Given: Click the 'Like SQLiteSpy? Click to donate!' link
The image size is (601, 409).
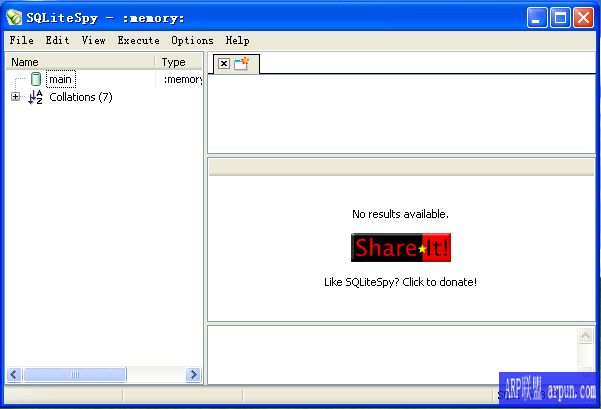Looking at the screenshot, I should [401, 282].
